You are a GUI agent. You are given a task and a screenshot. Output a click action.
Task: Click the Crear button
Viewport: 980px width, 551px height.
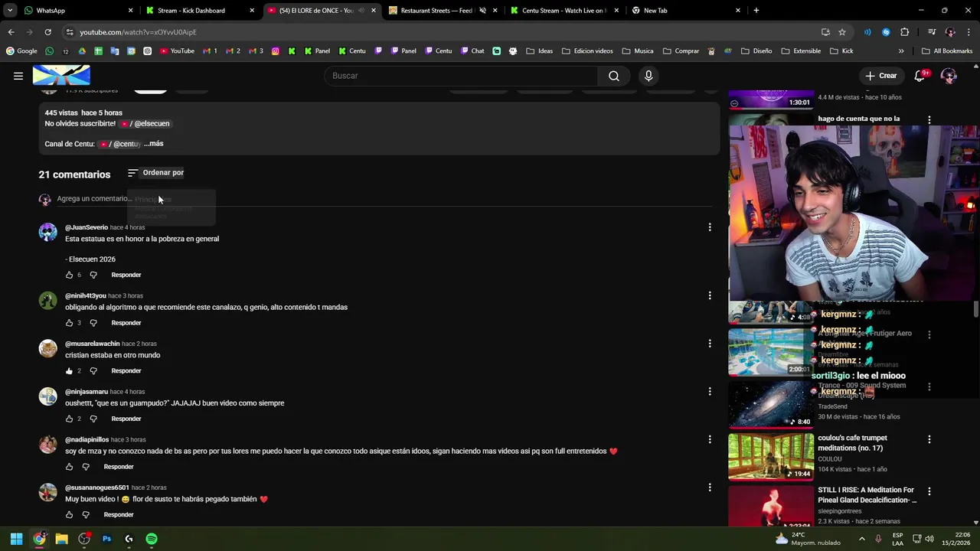tap(881, 76)
